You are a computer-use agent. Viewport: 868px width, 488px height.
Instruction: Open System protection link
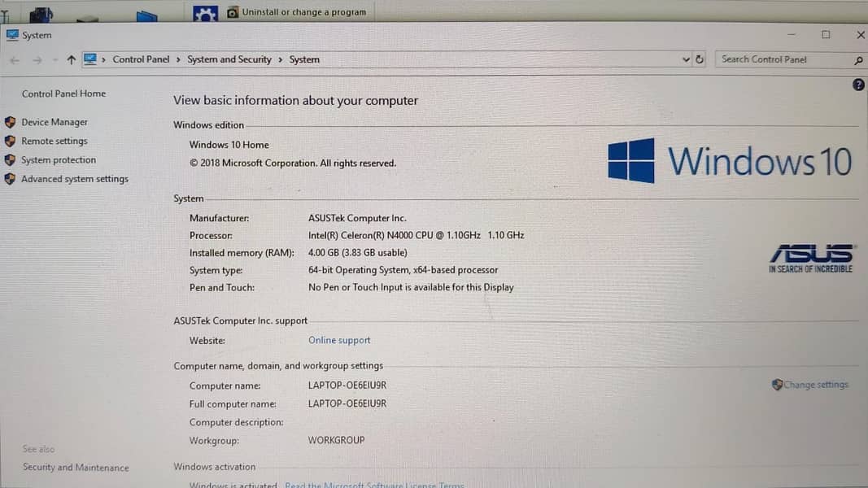[x=58, y=160]
